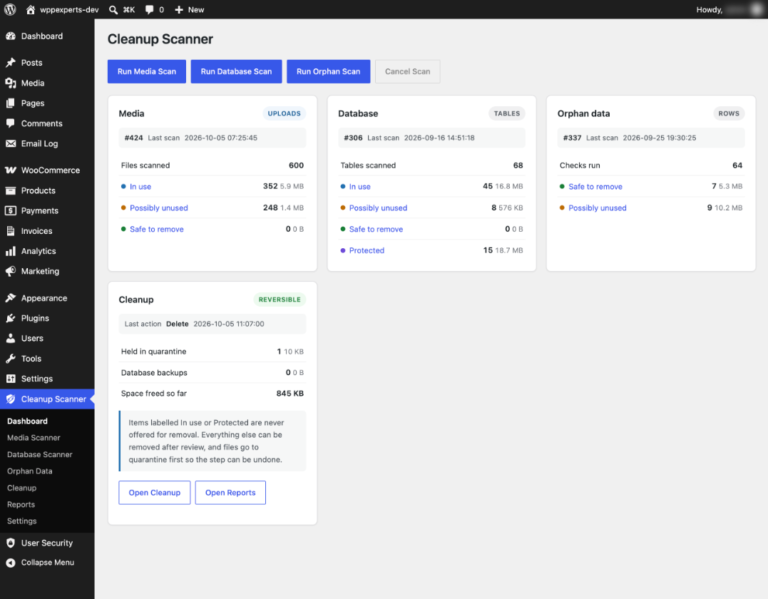The height and width of the screenshot is (599, 768).
Task: Click the Pages icon in sidebar
Action: point(10,103)
